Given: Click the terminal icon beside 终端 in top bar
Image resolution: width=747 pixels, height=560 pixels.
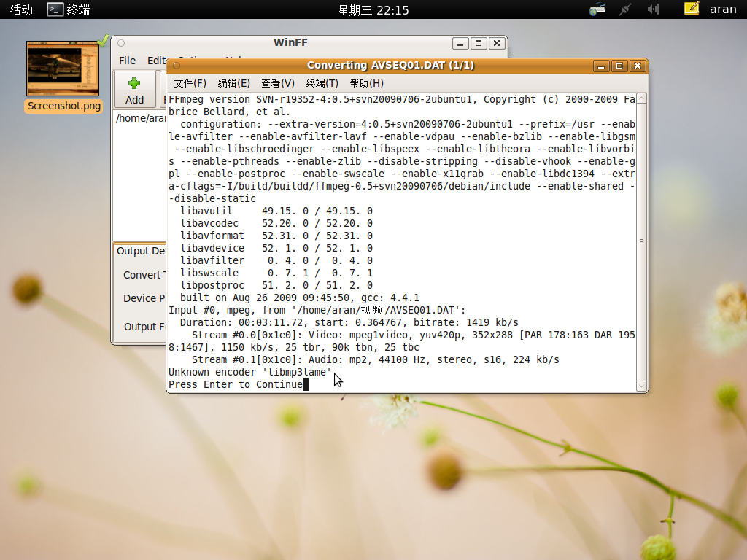Looking at the screenshot, I should 55,9.
